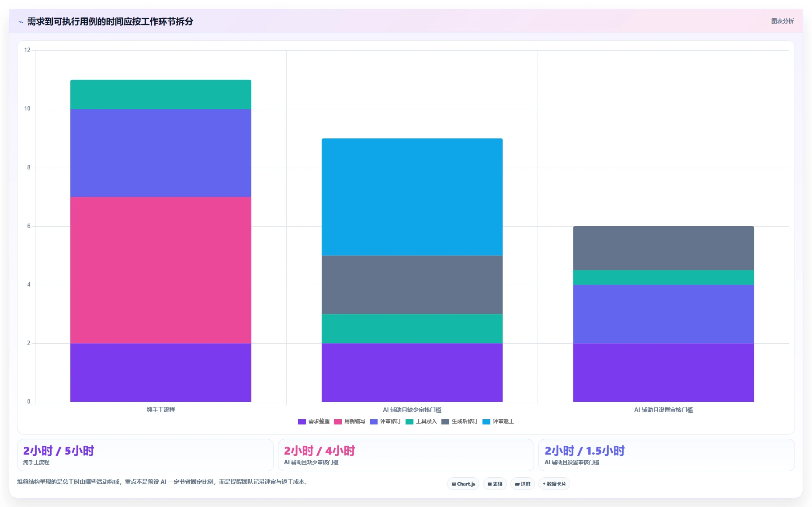Click the y-axis tick label 2
This screenshot has width=812, height=507.
click(29, 343)
